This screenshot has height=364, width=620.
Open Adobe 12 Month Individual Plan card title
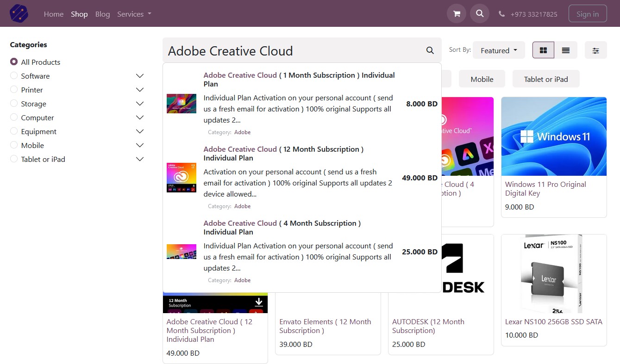[x=209, y=330]
